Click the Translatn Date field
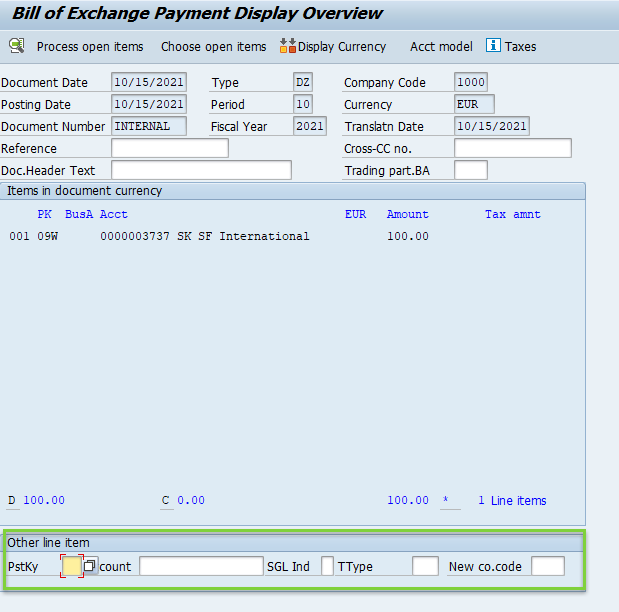 point(491,126)
